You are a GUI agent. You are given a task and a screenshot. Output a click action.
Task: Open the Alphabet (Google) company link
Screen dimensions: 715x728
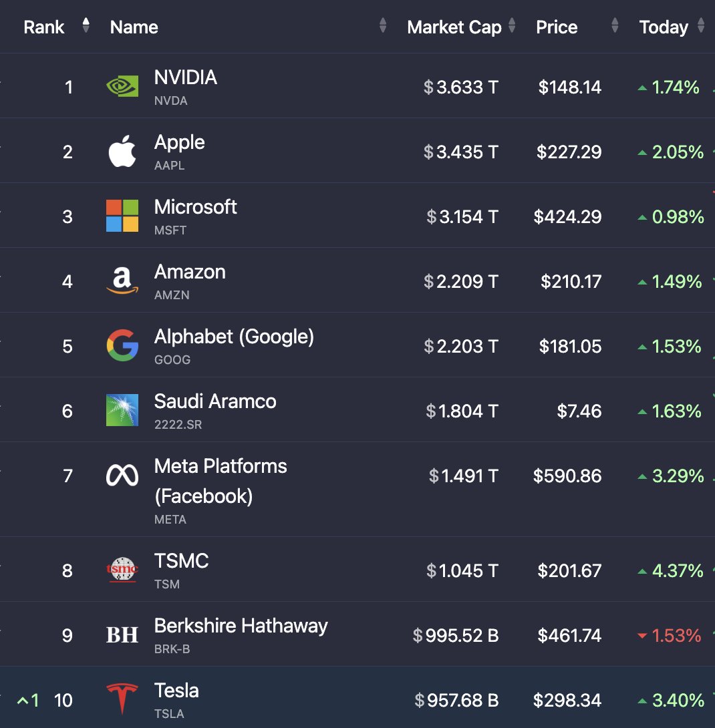[x=234, y=337]
